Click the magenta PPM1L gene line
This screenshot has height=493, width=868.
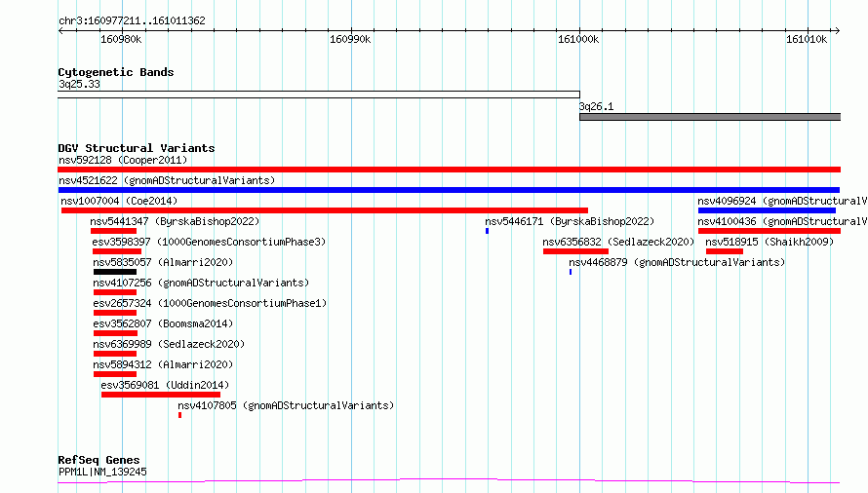pyautogui.click(x=449, y=481)
